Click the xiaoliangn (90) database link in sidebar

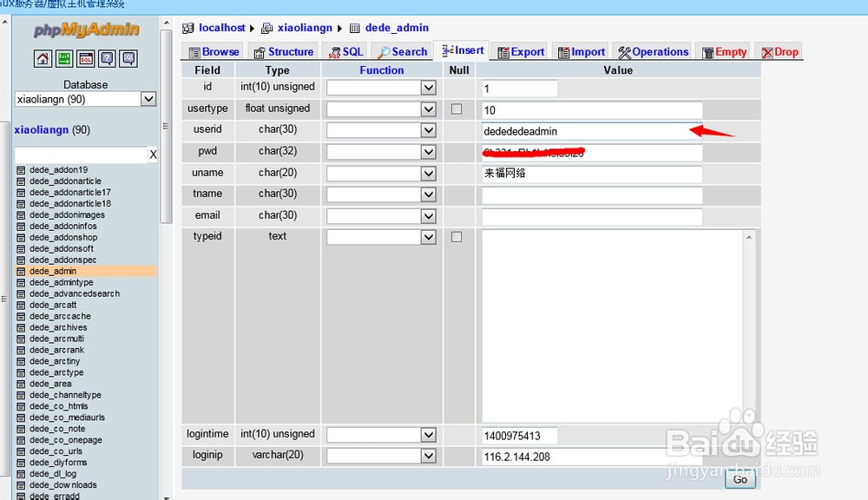(52, 129)
